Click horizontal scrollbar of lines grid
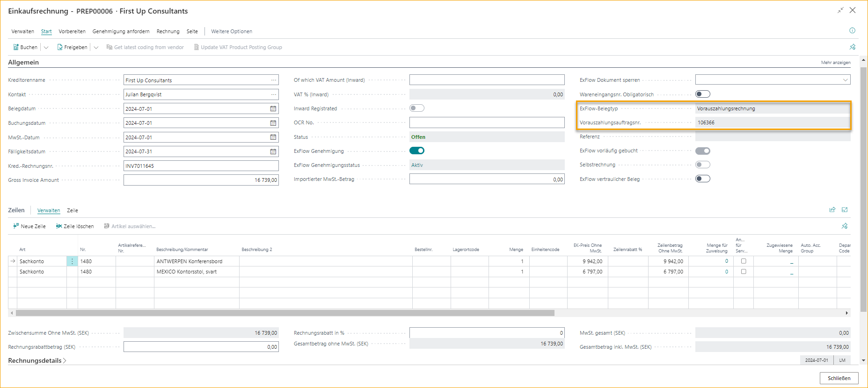This screenshot has height=388, width=868. click(285, 313)
